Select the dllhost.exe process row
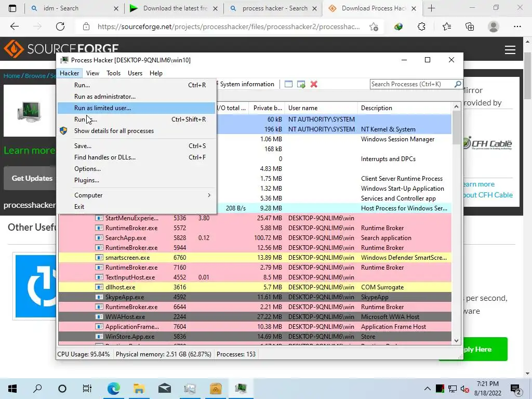 255,287
